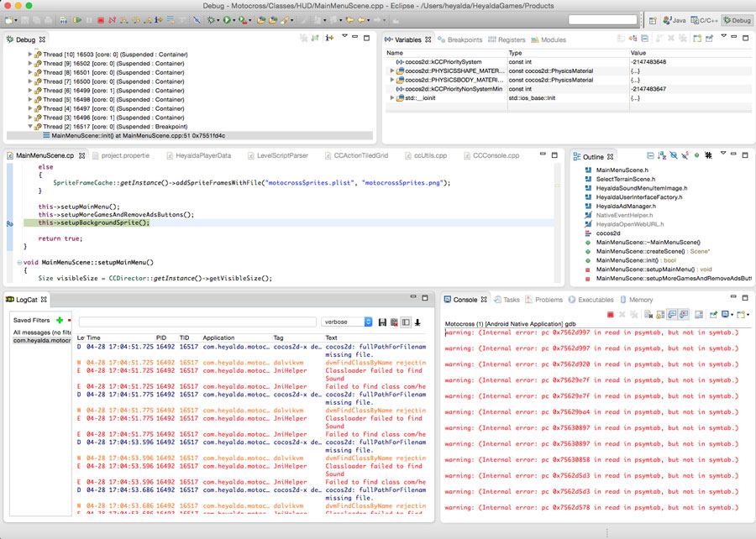756x539 pixels.
Task: Open the Debug view menu triangle
Action: [344, 37]
